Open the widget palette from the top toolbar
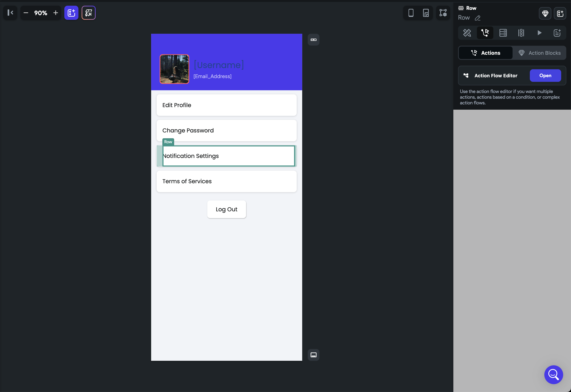Viewport: 571px width, 392px height. 71,13
